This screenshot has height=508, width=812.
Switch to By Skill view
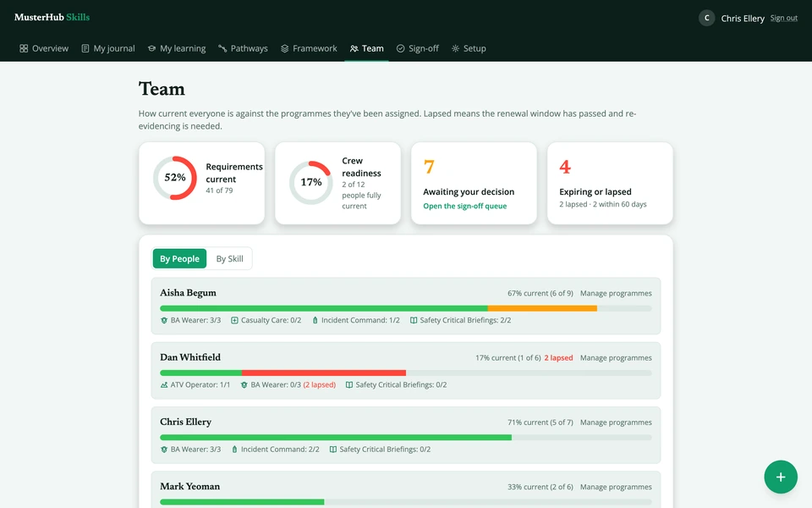229,259
